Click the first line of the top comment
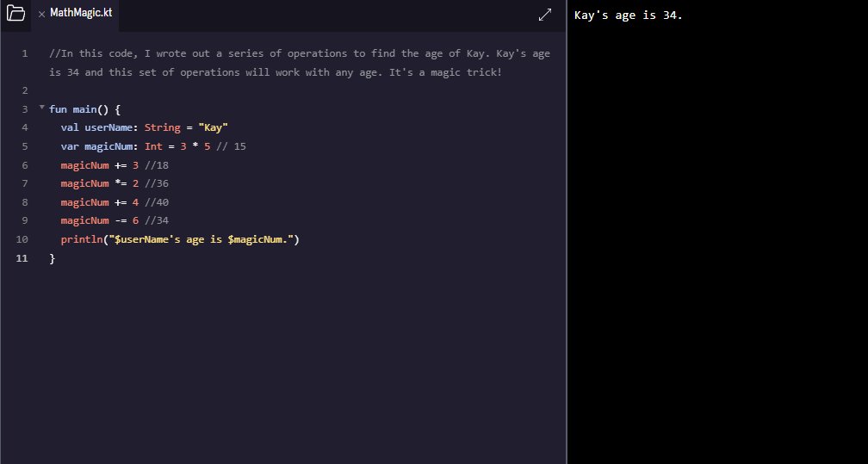The width and height of the screenshot is (868, 464). [300, 53]
